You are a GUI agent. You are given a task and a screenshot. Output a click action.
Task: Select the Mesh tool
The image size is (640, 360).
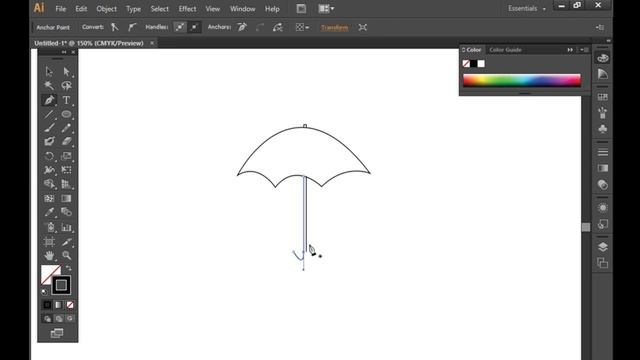pos(49,198)
